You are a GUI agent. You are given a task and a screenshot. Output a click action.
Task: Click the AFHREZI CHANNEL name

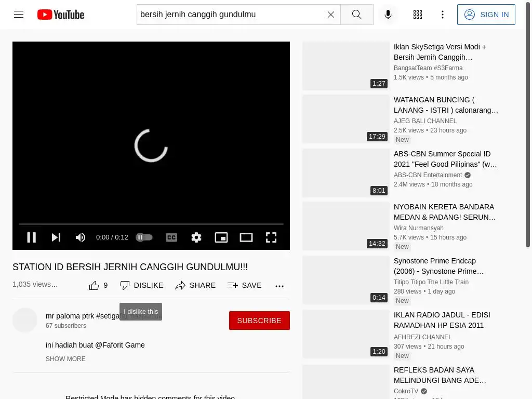(x=422, y=337)
